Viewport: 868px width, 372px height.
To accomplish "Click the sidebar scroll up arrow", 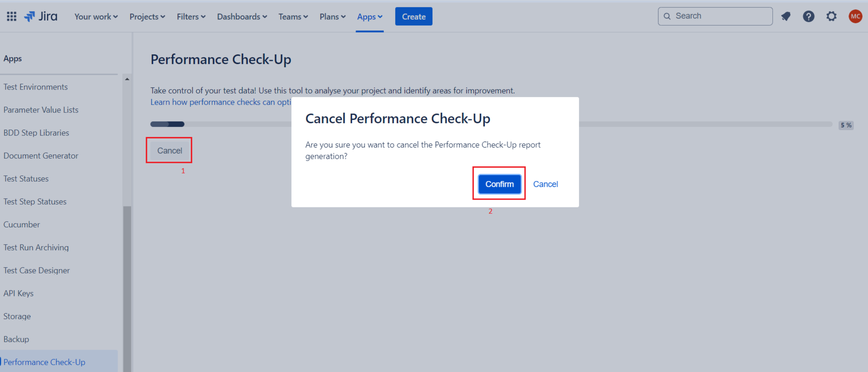I will (127, 79).
